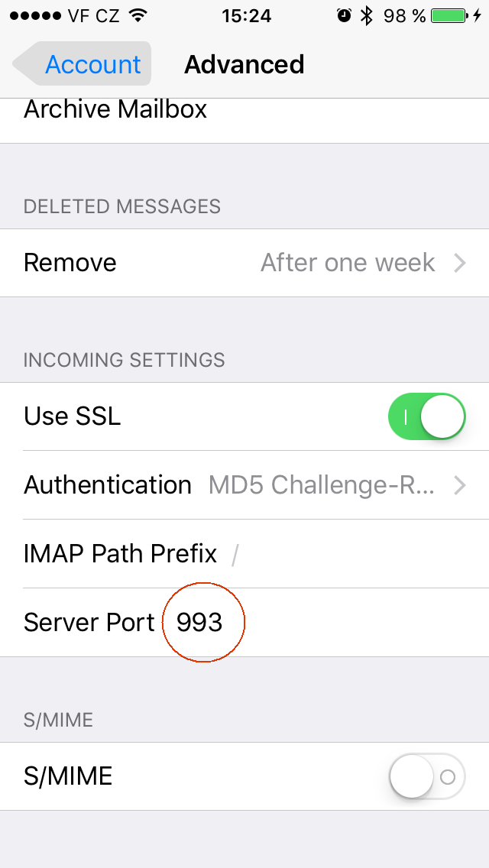Tap the charging bolt icon
This screenshot has height=868, width=489.
click(478, 15)
